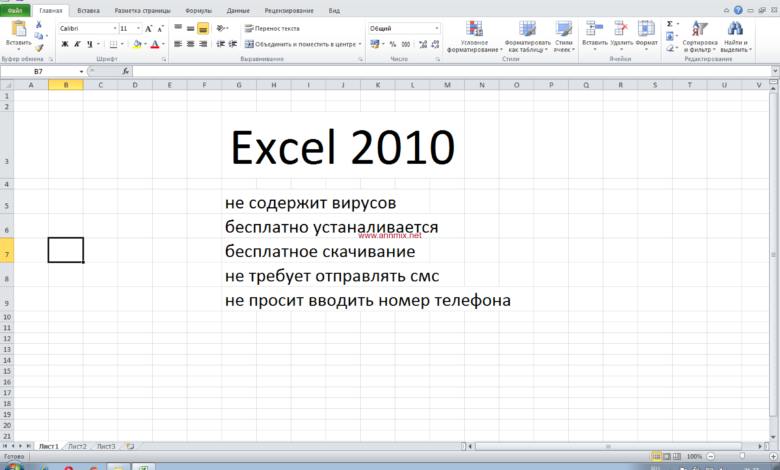Apply percent style to the cell
780x470 pixels.
tap(393, 44)
